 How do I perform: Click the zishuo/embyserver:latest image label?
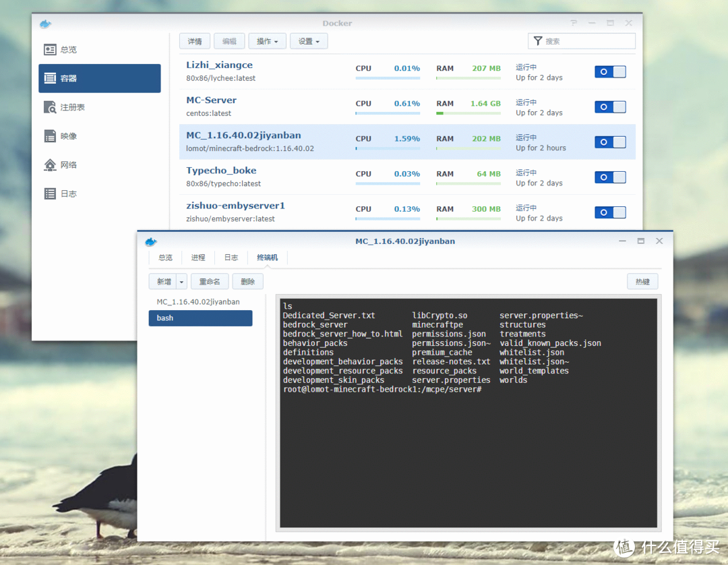(231, 218)
